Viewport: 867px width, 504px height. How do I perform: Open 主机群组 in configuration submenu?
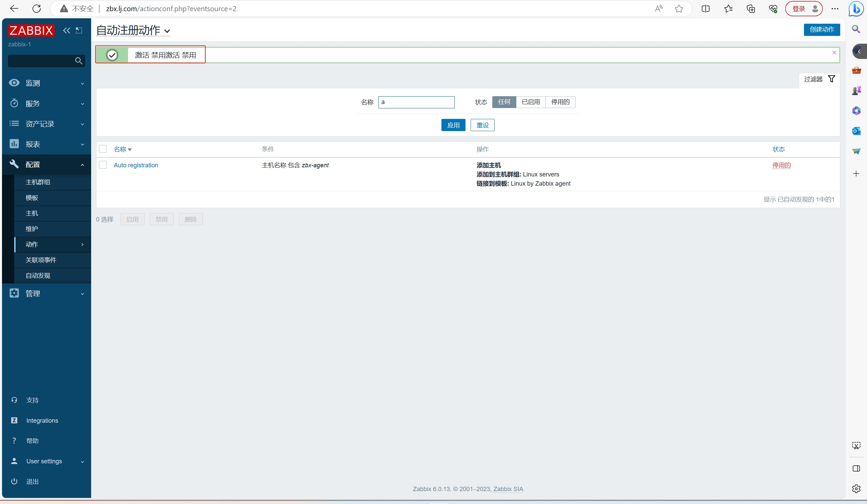tap(38, 182)
